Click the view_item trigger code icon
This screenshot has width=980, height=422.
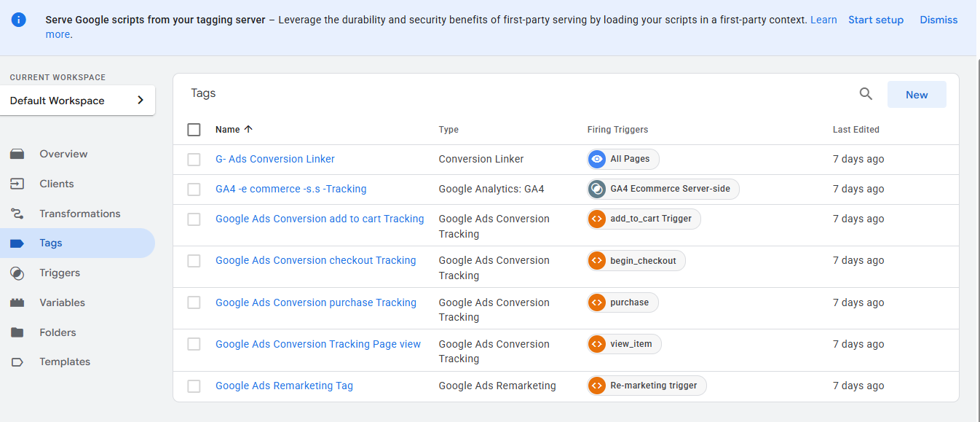(x=597, y=344)
